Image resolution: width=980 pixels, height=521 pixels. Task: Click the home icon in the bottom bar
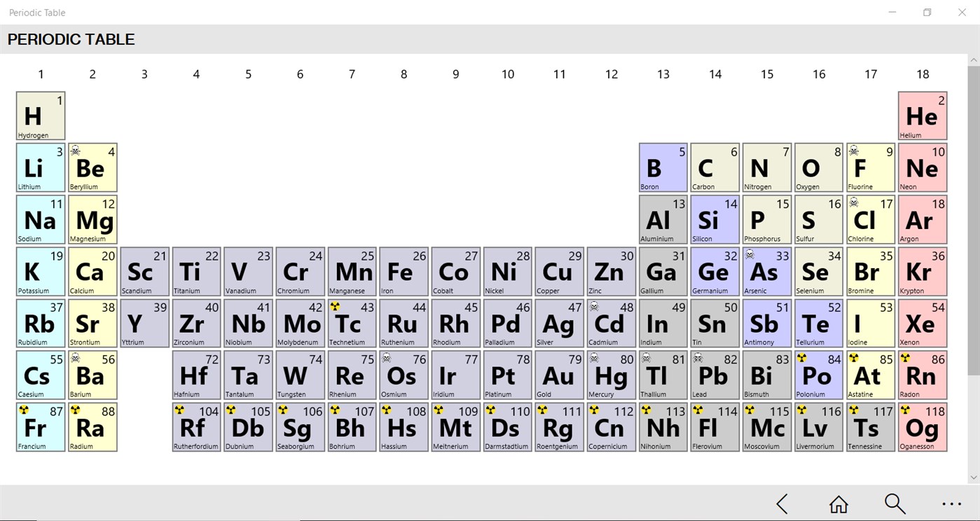tap(838, 503)
